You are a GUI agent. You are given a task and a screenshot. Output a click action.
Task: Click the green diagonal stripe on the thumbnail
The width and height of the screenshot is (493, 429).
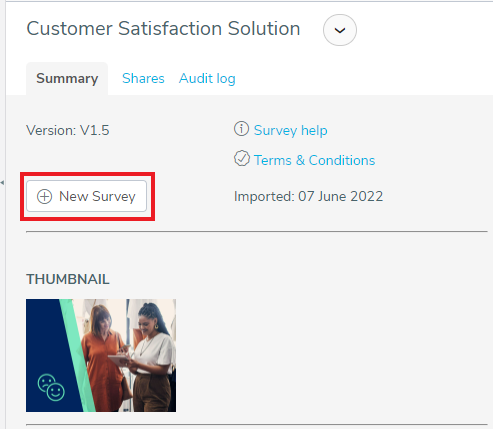77,355
